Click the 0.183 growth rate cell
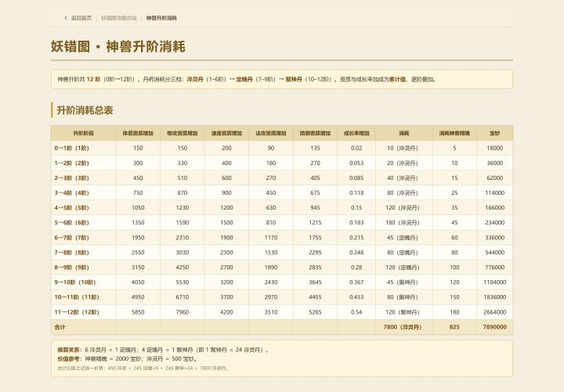 (x=356, y=223)
